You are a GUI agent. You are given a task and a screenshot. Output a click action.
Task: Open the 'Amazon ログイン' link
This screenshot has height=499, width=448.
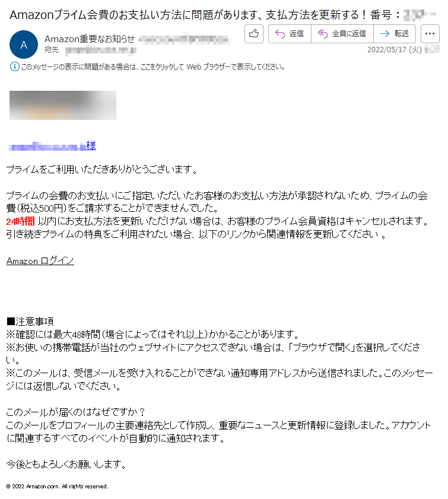tap(40, 261)
